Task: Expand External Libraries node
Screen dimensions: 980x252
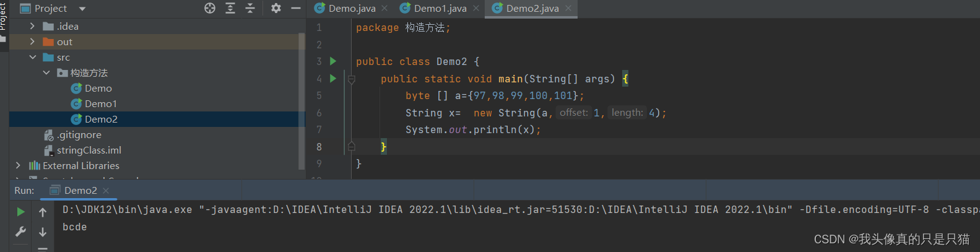Action: (x=18, y=165)
